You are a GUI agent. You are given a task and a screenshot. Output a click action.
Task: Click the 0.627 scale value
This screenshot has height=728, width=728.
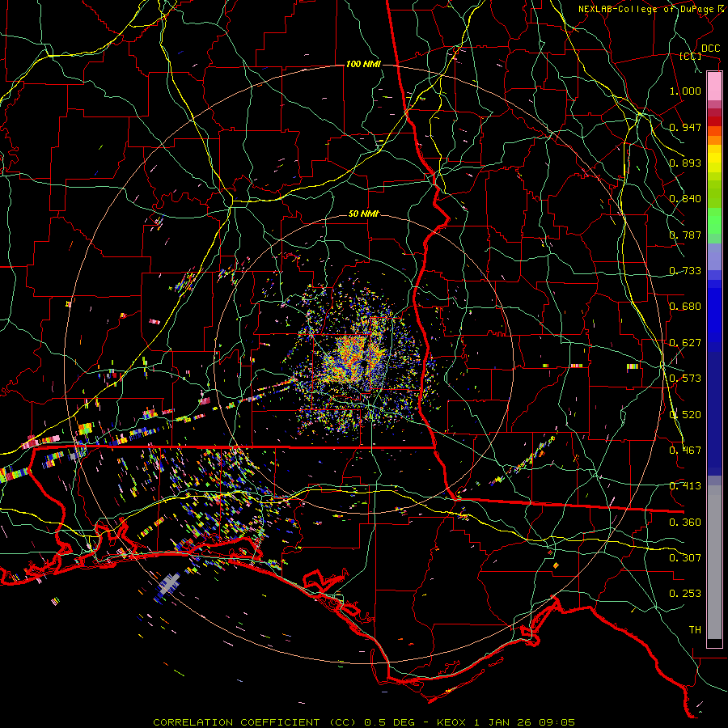tap(685, 343)
